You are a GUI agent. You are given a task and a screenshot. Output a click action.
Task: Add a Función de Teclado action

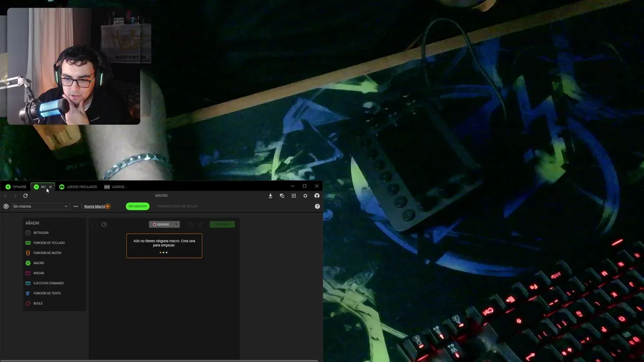point(45,243)
